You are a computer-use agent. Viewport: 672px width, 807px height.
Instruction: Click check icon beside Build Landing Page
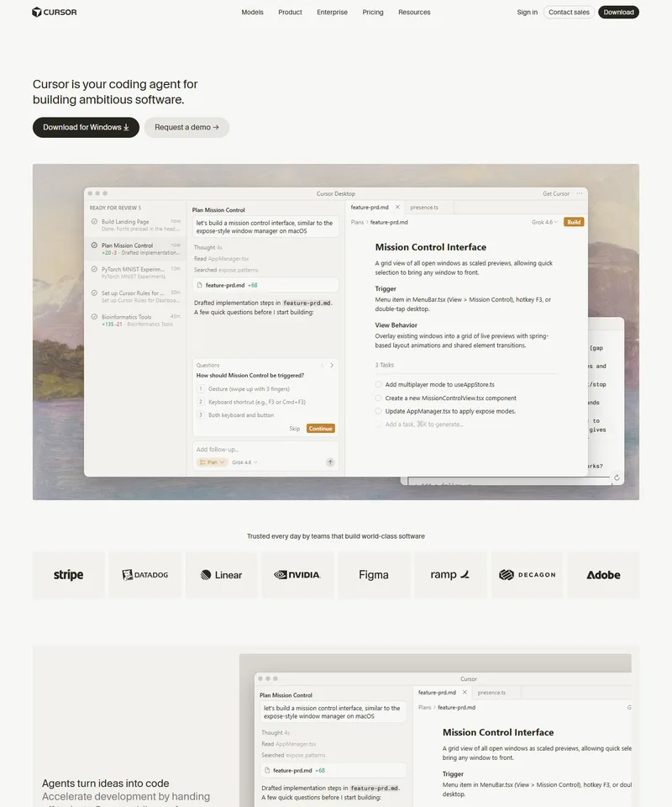[94, 222]
